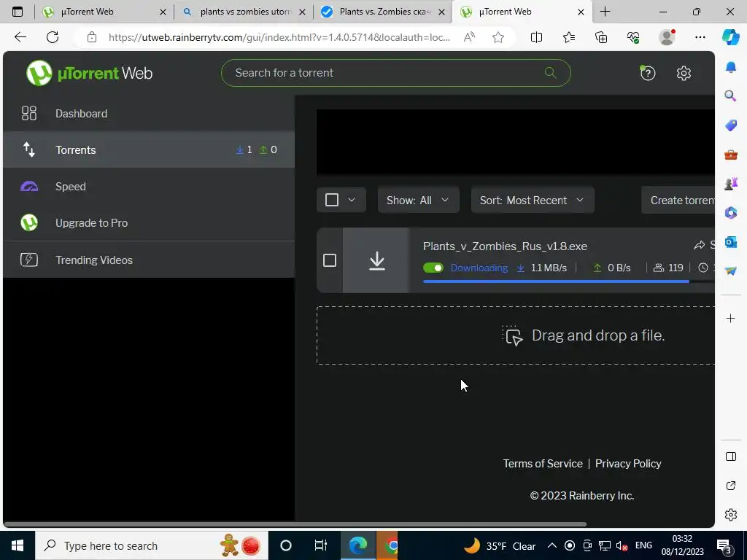
Task: Refresh the page with reload icon
Action: (53, 37)
